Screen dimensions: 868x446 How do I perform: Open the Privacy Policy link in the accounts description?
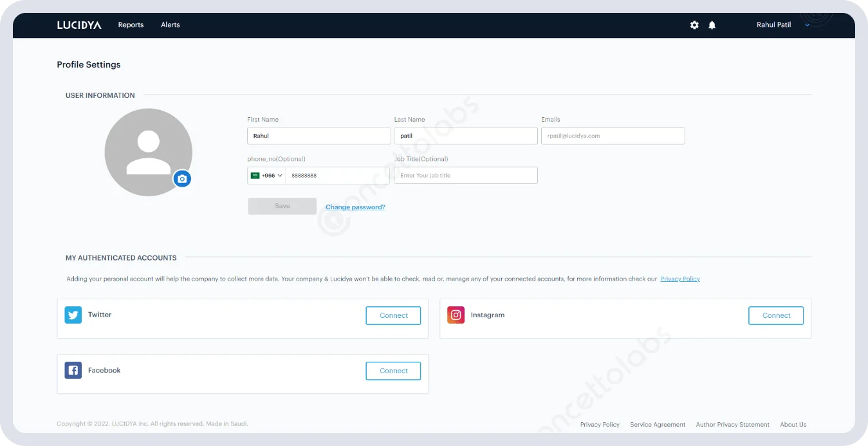click(x=680, y=279)
